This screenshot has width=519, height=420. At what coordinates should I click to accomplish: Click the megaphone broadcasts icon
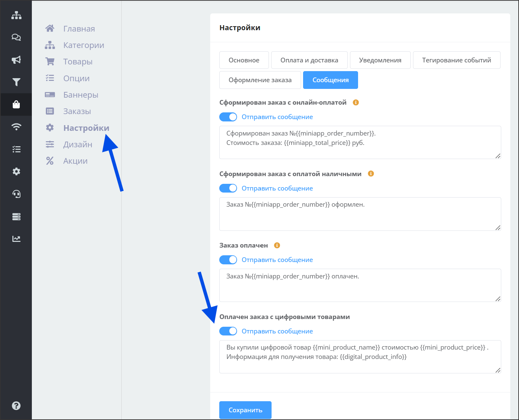pyautogui.click(x=16, y=60)
